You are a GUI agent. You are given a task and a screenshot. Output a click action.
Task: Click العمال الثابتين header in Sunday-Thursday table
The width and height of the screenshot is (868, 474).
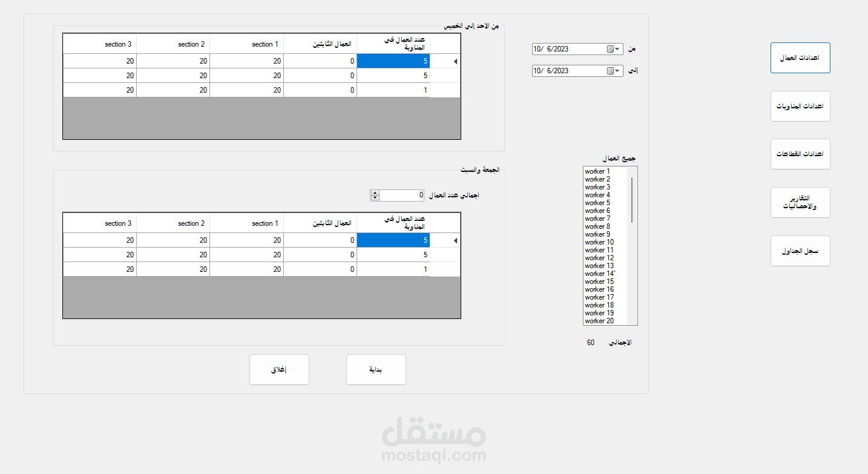[x=320, y=44]
